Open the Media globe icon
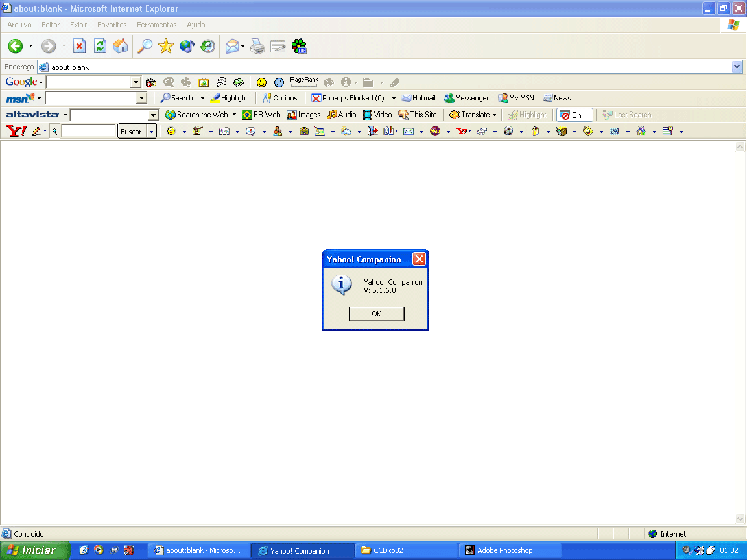This screenshot has width=747, height=560. [187, 46]
